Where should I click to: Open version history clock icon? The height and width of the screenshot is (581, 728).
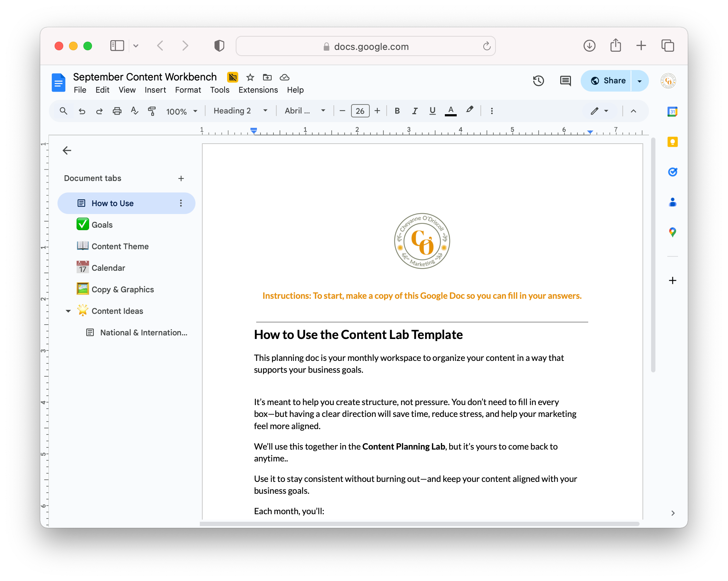(x=538, y=81)
